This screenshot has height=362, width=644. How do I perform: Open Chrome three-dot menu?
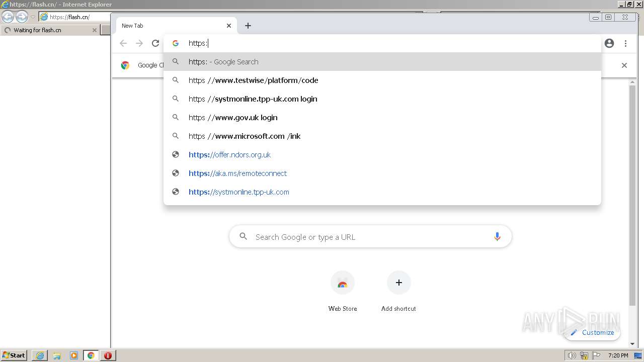(625, 43)
